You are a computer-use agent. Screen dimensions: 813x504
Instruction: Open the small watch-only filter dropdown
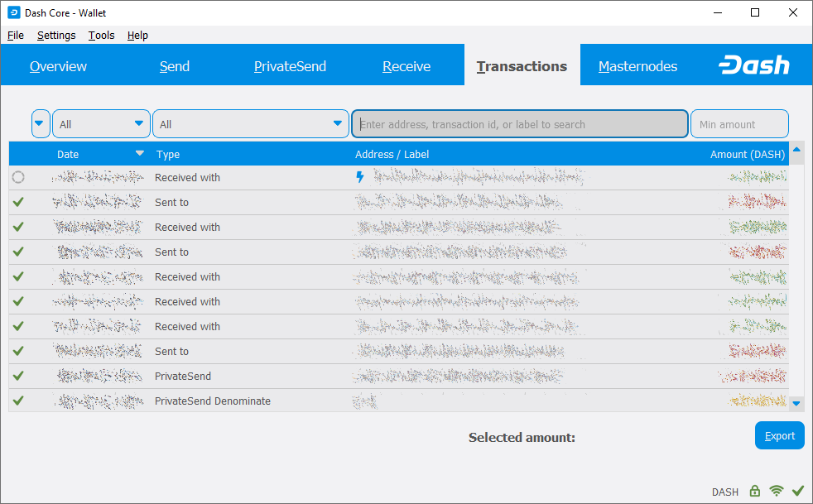tap(41, 123)
